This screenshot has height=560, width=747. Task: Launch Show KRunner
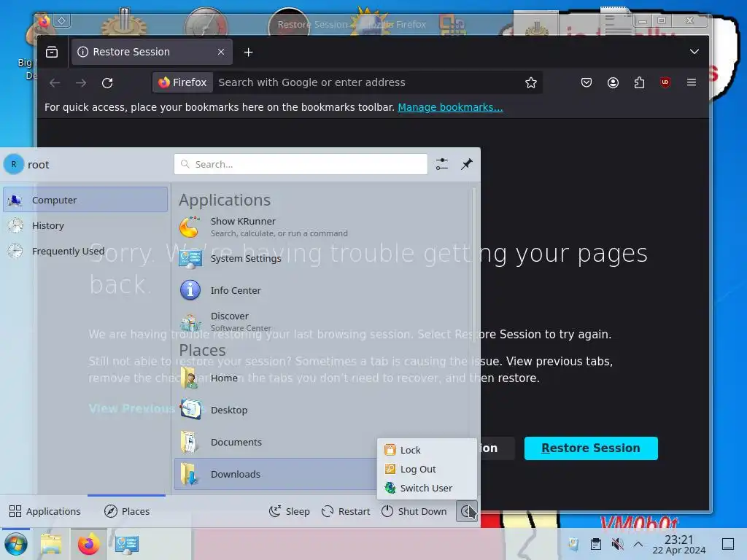point(322,227)
